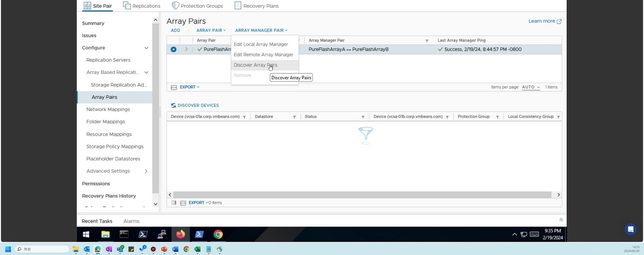Open Placeholder Datastores

click(x=113, y=159)
